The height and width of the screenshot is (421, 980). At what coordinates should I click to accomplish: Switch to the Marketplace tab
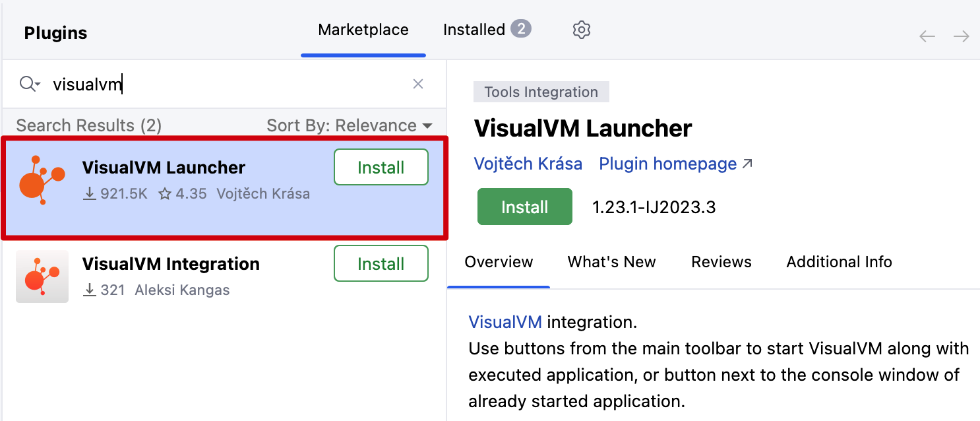pos(363,30)
